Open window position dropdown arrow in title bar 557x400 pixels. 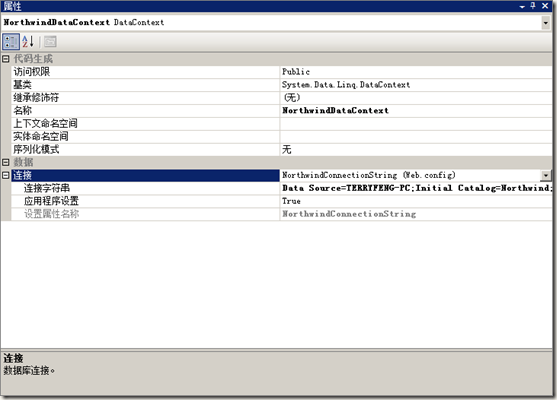522,6
